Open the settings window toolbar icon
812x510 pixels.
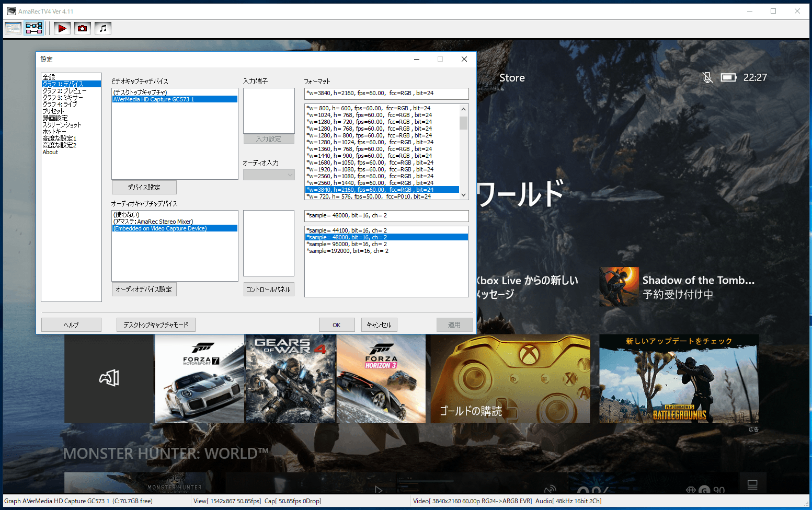coord(13,28)
